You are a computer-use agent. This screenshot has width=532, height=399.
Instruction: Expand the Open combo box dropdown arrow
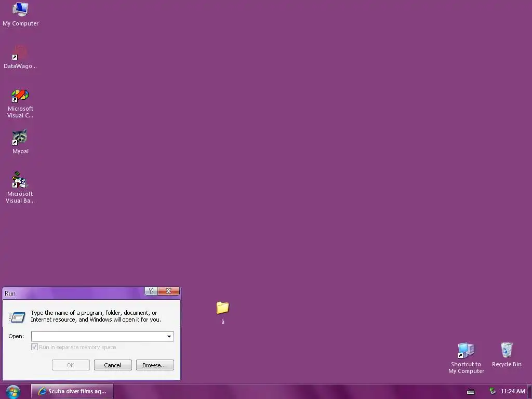[169, 336]
